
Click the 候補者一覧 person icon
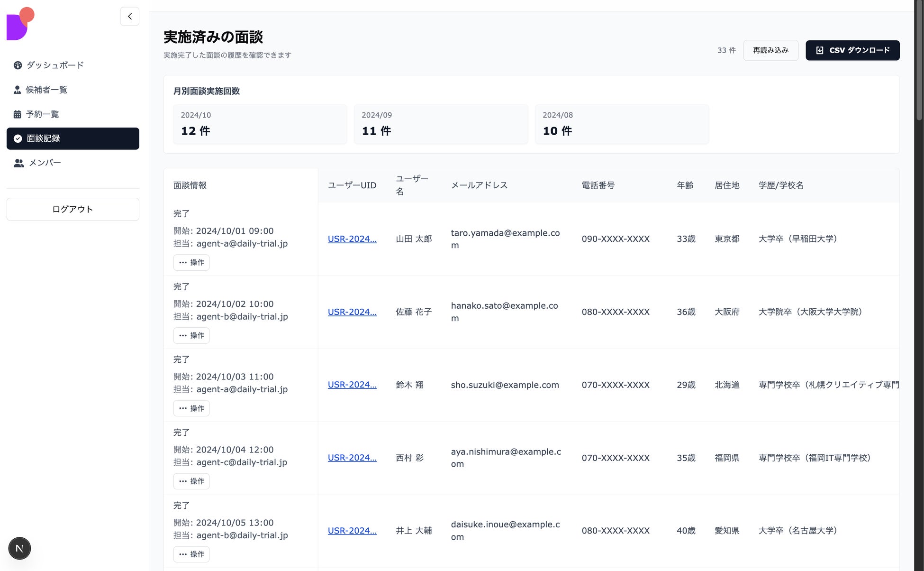point(18,90)
